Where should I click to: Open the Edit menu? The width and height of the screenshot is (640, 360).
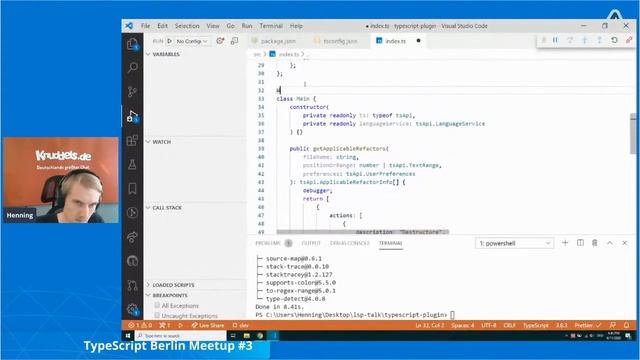(x=162, y=26)
